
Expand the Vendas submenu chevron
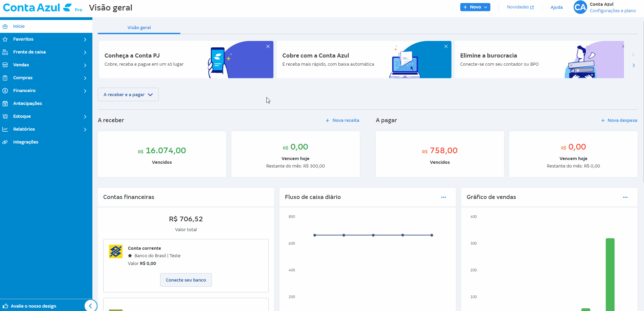pyautogui.click(x=85, y=65)
